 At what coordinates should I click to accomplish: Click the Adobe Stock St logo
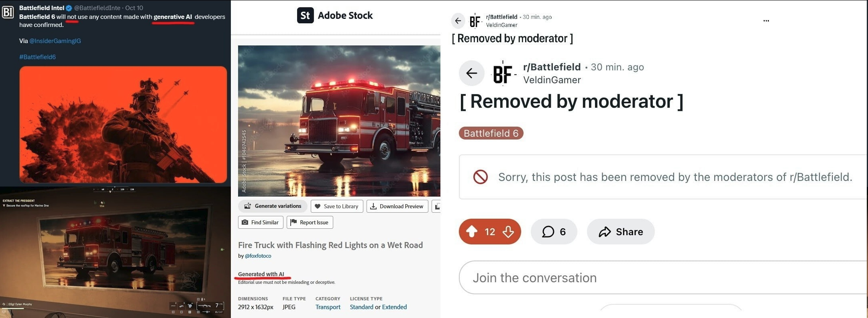305,16
